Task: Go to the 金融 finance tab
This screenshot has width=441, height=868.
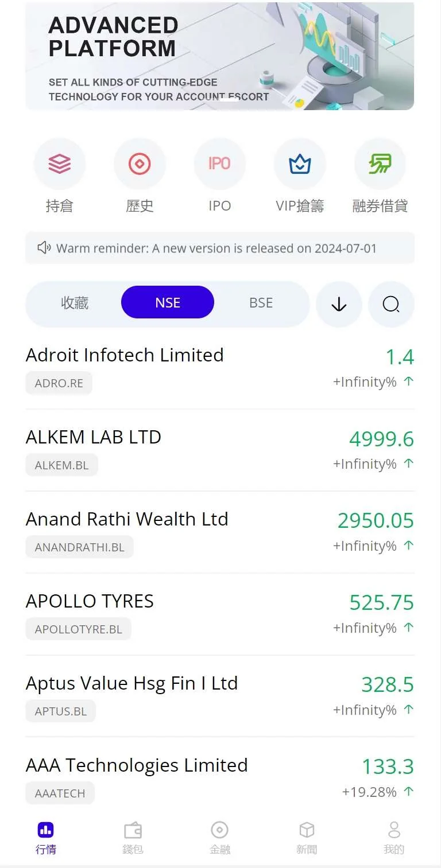Action: 220,838
